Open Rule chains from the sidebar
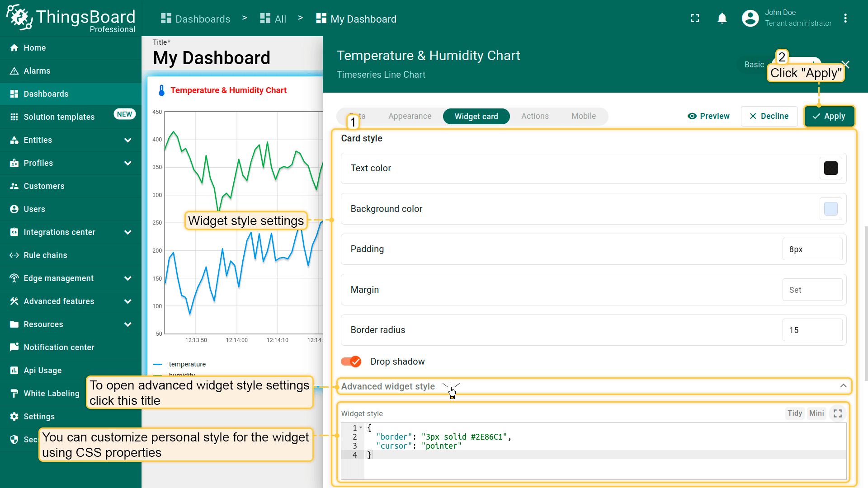The height and width of the screenshot is (488, 868). 45,255
